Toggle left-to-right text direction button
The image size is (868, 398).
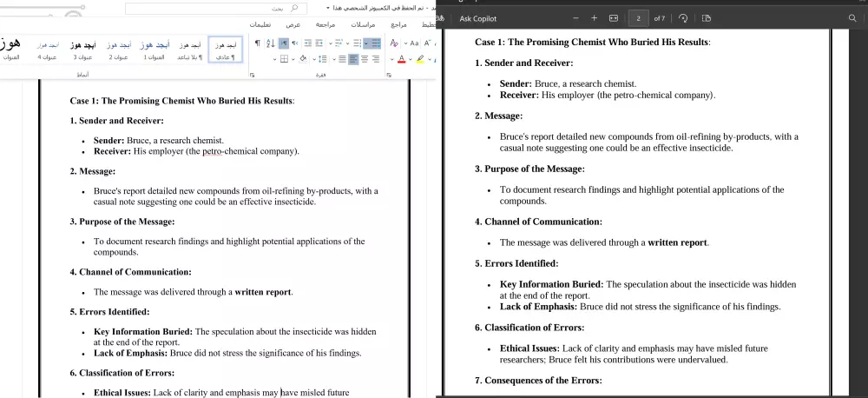click(x=284, y=43)
